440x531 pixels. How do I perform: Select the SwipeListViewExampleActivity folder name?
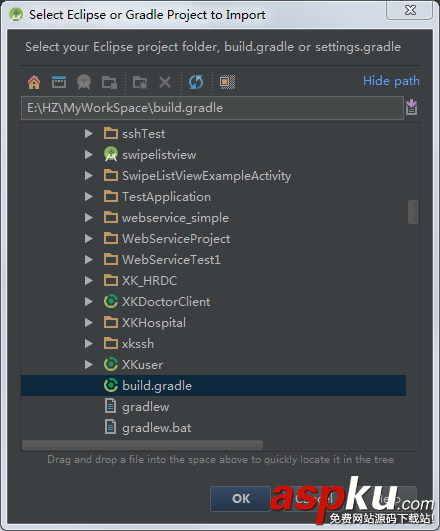pos(206,176)
